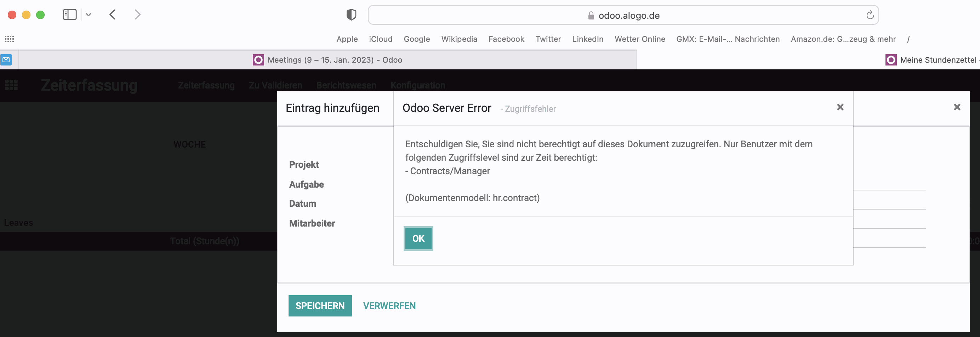Click the odoo.alogo.de address bar
980x337 pixels.
(x=623, y=15)
